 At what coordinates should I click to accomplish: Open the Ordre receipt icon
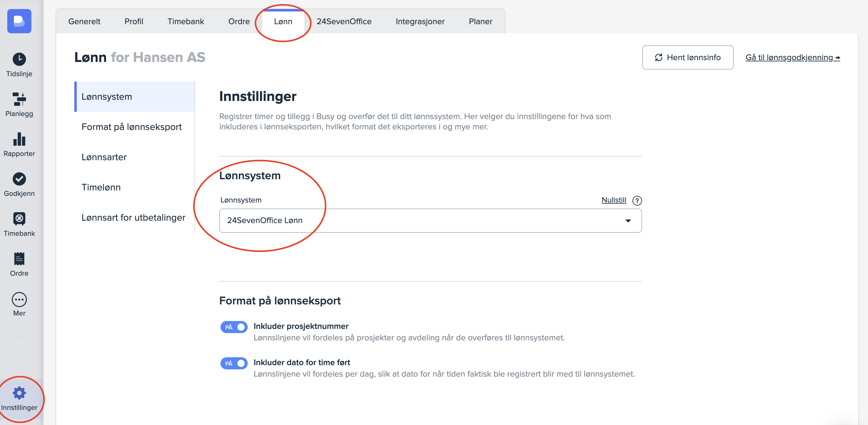(19, 259)
